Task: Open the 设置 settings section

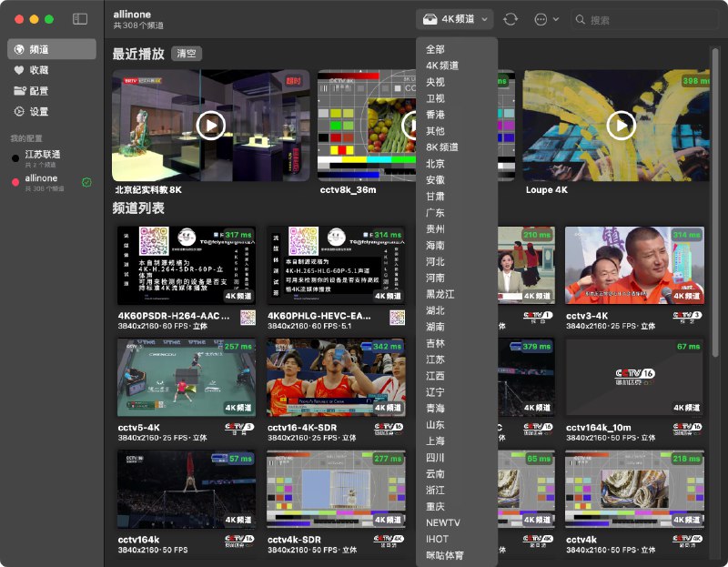Action: tap(52, 111)
